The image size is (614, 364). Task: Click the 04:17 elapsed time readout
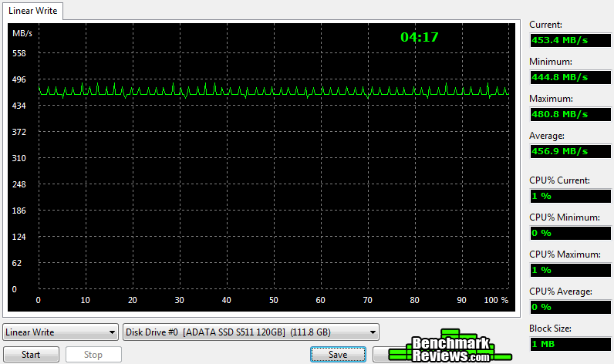click(x=420, y=37)
